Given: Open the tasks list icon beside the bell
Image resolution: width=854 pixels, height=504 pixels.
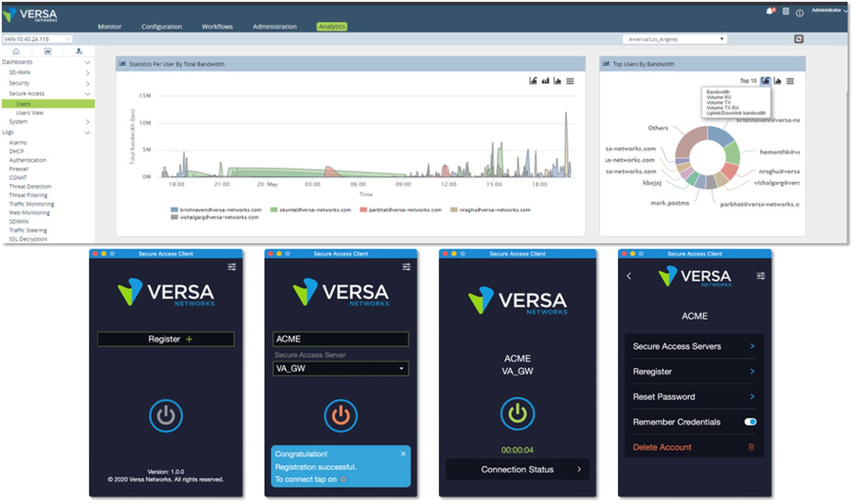Looking at the screenshot, I should point(786,12).
